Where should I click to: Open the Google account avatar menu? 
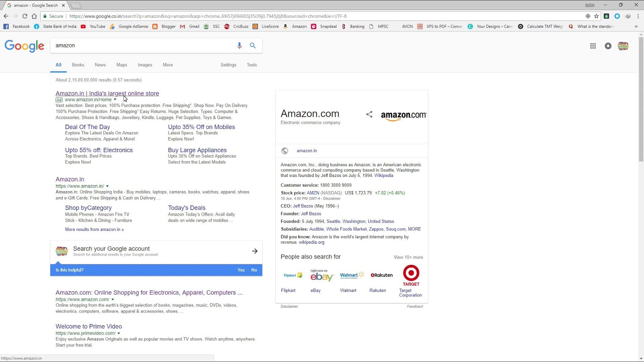click(623, 46)
